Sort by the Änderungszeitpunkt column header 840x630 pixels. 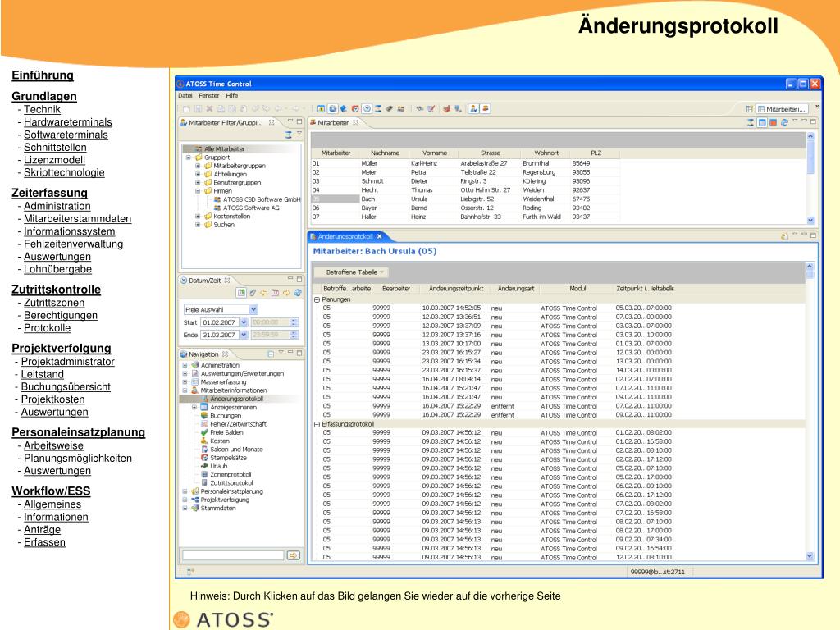tap(456, 288)
